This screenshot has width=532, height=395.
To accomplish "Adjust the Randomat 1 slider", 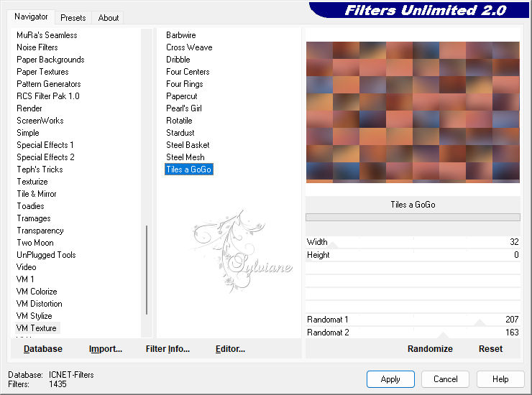I will click(413, 320).
